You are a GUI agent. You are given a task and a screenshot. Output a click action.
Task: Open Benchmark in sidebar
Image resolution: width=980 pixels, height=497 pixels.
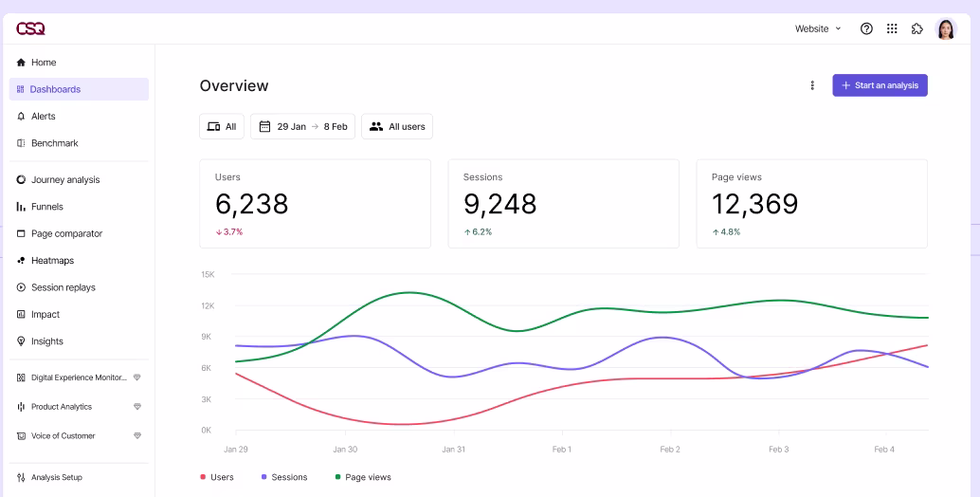click(x=79, y=143)
